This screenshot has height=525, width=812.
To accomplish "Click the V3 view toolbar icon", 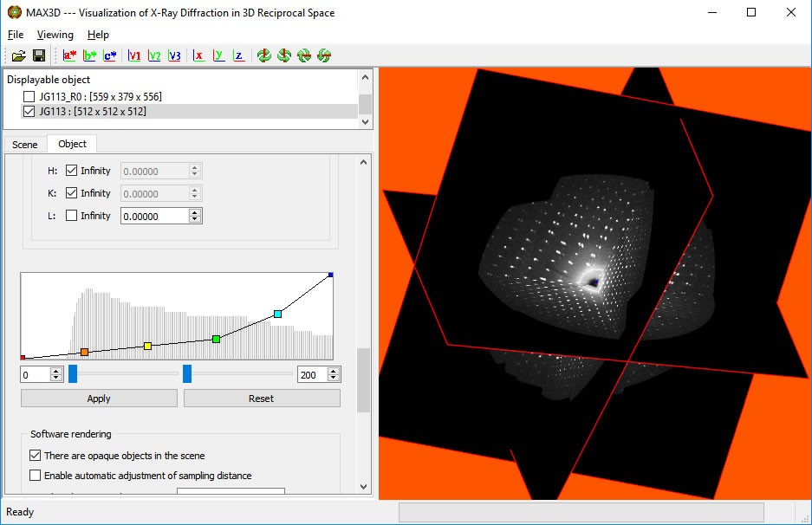I will click(174, 55).
